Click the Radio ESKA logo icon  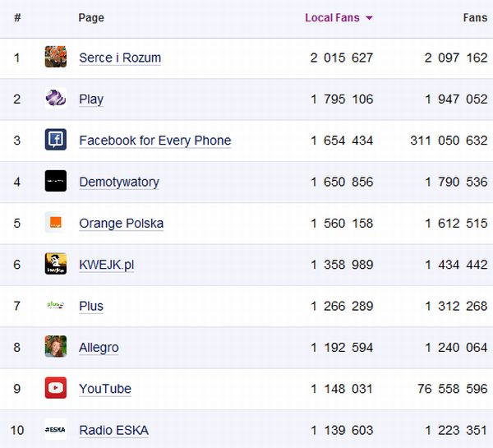[x=56, y=429]
